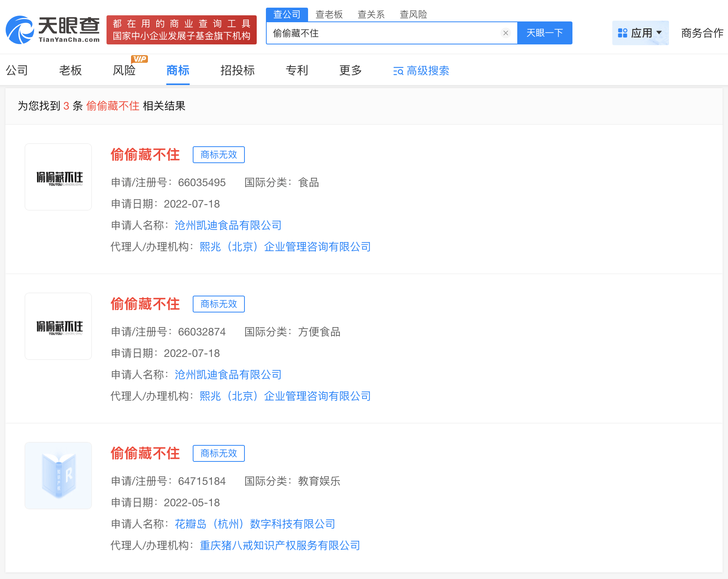Switch to 查关系 search tab
The width and height of the screenshot is (728, 579).
(x=371, y=15)
